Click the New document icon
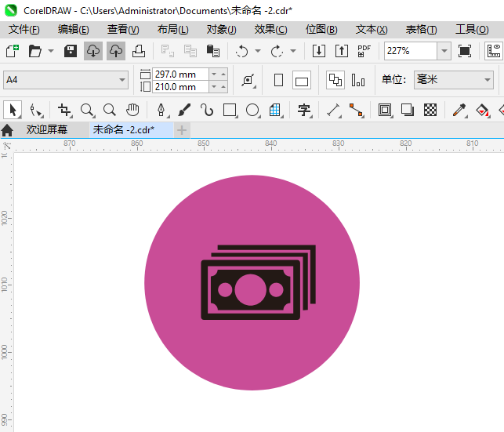 tap(13, 51)
